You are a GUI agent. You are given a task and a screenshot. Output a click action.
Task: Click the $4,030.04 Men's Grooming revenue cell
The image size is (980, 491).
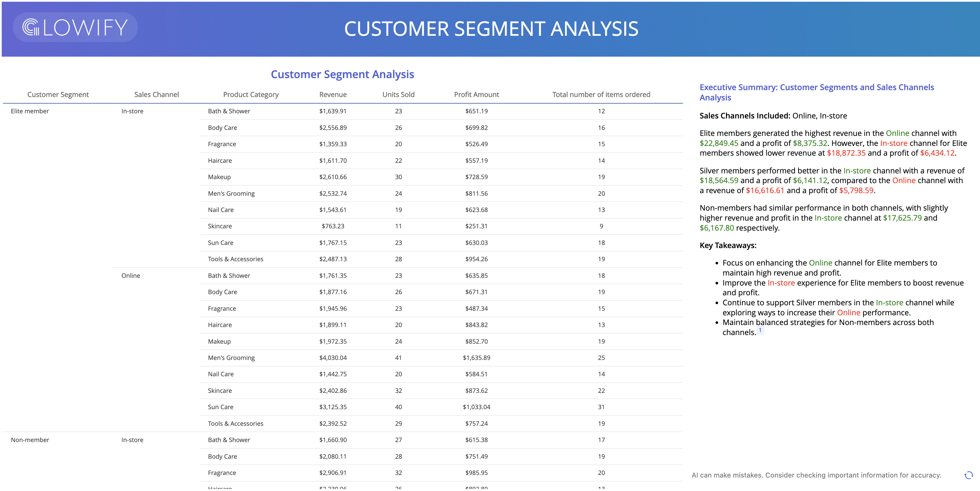coord(333,357)
